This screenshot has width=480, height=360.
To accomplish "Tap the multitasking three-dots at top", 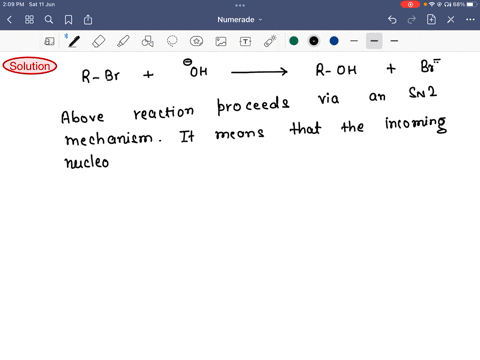I will tap(240, 5).
